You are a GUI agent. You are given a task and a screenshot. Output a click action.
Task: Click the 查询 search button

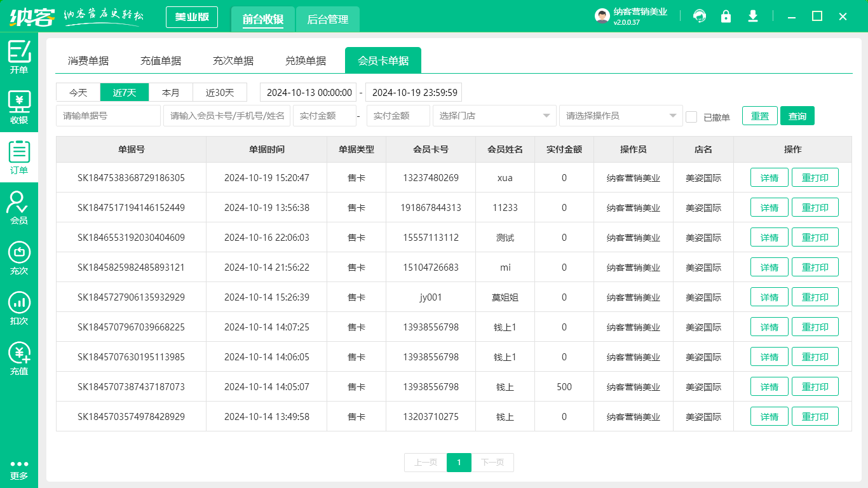pos(797,116)
